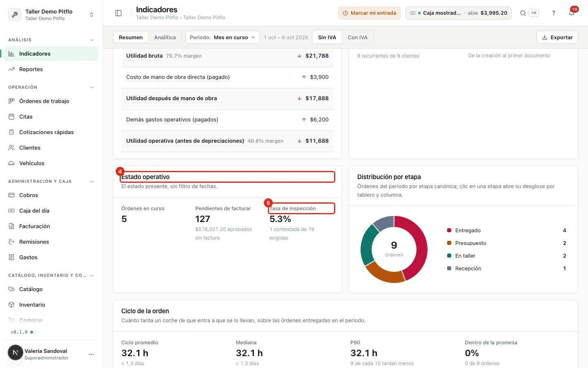Click the Caja del día cash icon
The height and width of the screenshot is (368, 588).
coord(11,211)
